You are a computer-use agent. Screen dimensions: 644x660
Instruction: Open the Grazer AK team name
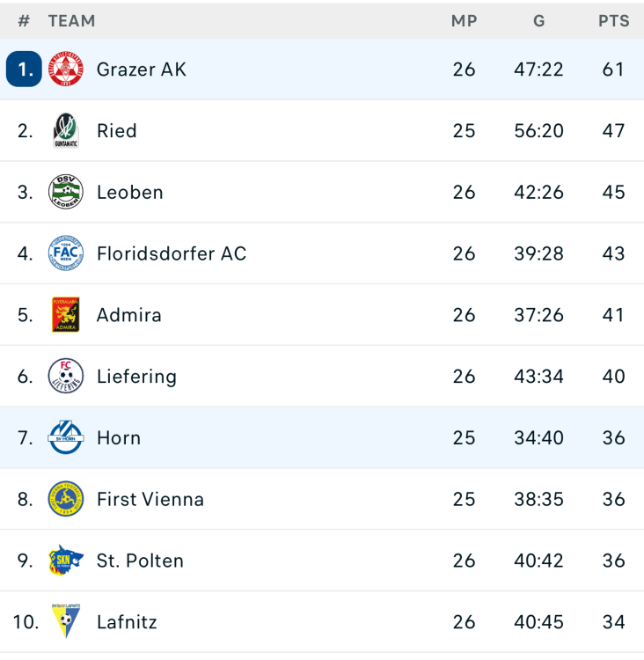tap(142, 70)
